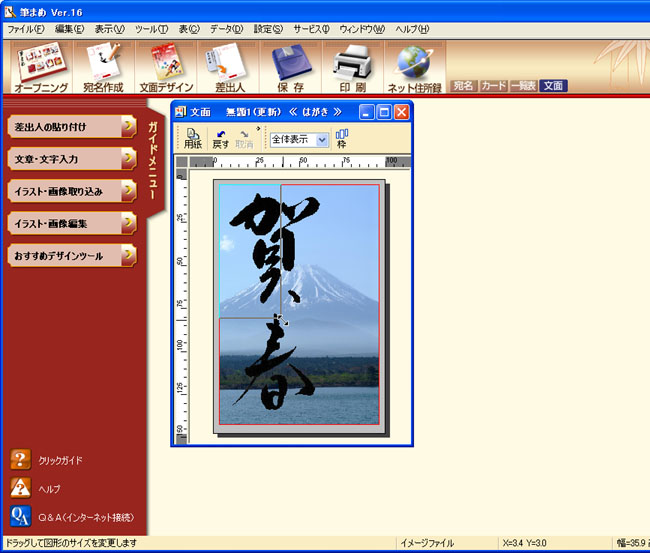Switch to the カード tab
Screen dimensions: 650x553
(494, 86)
